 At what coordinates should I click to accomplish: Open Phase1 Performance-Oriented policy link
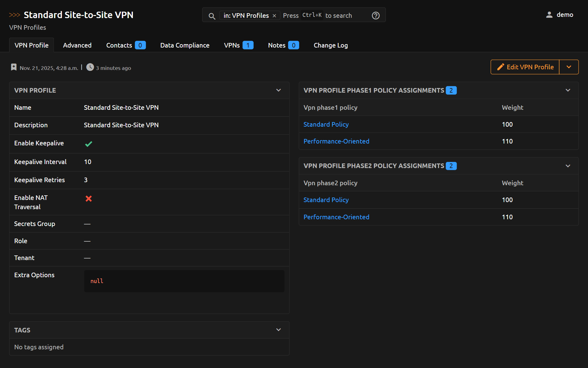click(x=336, y=141)
